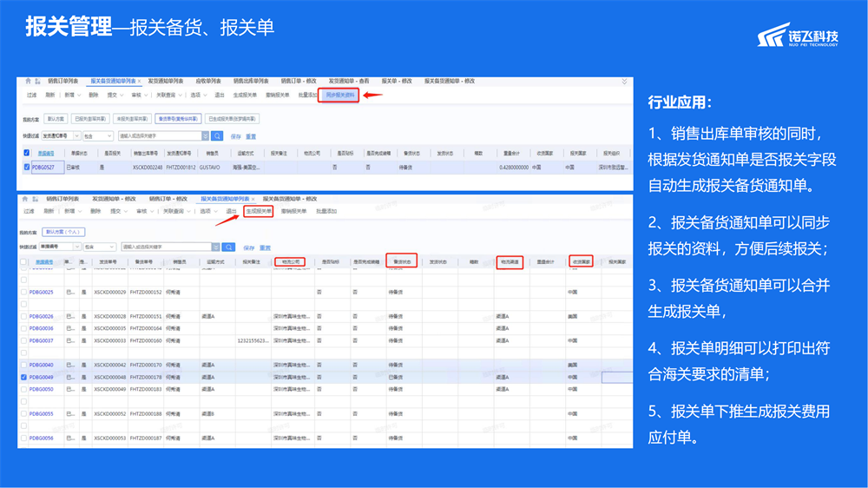868x488 pixels.
Task: Check the PDBG0040 row checkbox
Action: tap(23, 365)
